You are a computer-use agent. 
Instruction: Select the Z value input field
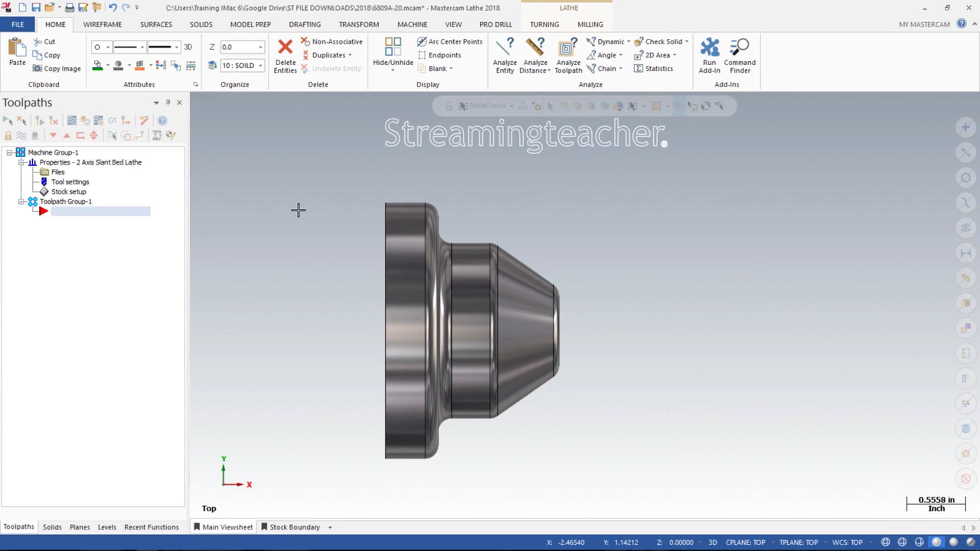pyautogui.click(x=239, y=46)
